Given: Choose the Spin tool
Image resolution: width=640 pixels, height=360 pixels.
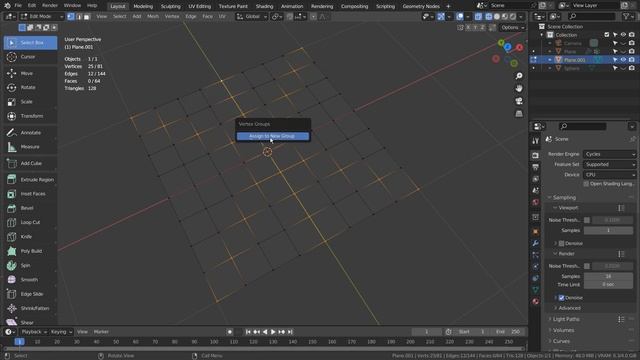Looking at the screenshot, I should click(x=31, y=265).
